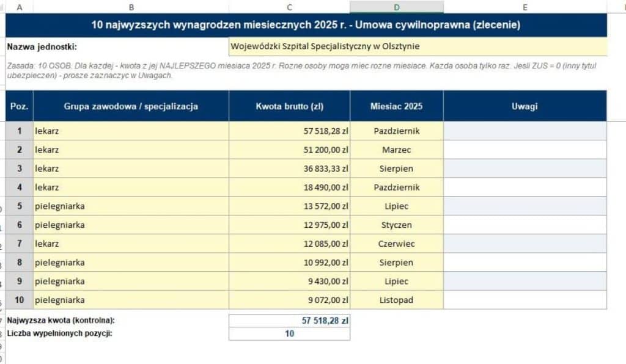The image size is (626, 364).
Task: Select column D header
Action: click(x=396, y=7)
